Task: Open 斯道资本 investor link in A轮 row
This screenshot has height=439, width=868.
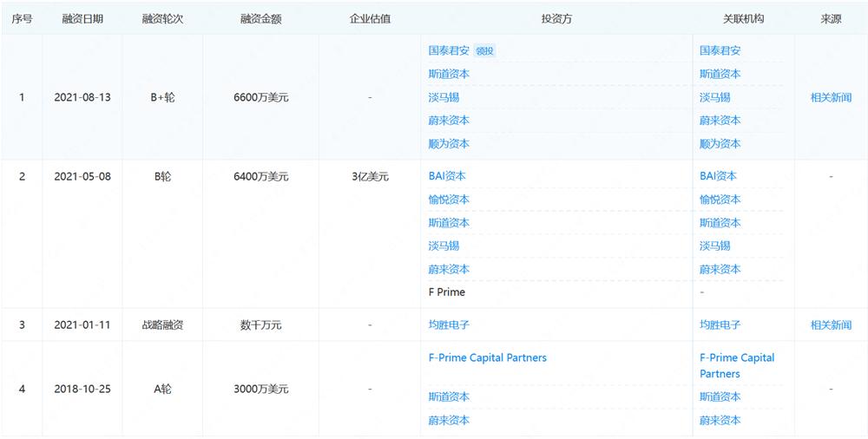Action: click(449, 397)
